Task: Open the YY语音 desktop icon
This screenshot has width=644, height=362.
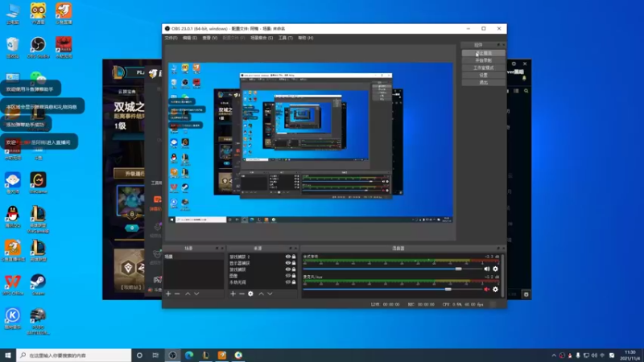Action: (38, 13)
